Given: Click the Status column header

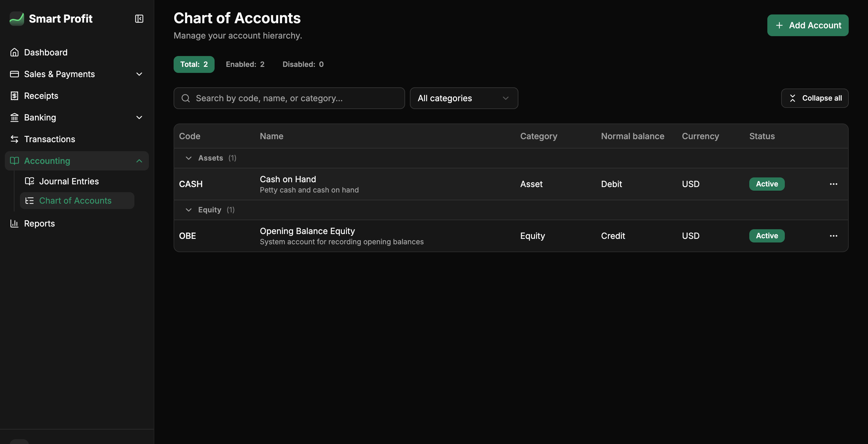Looking at the screenshot, I should tap(762, 136).
